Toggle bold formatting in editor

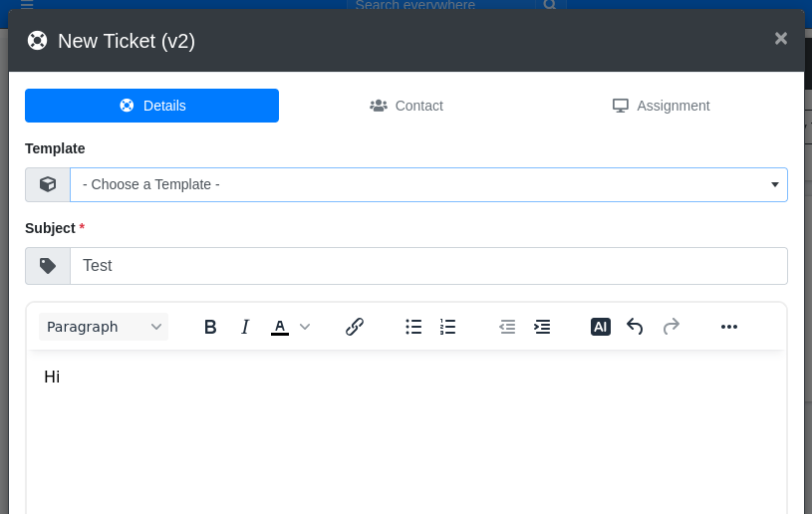[210, 327]
